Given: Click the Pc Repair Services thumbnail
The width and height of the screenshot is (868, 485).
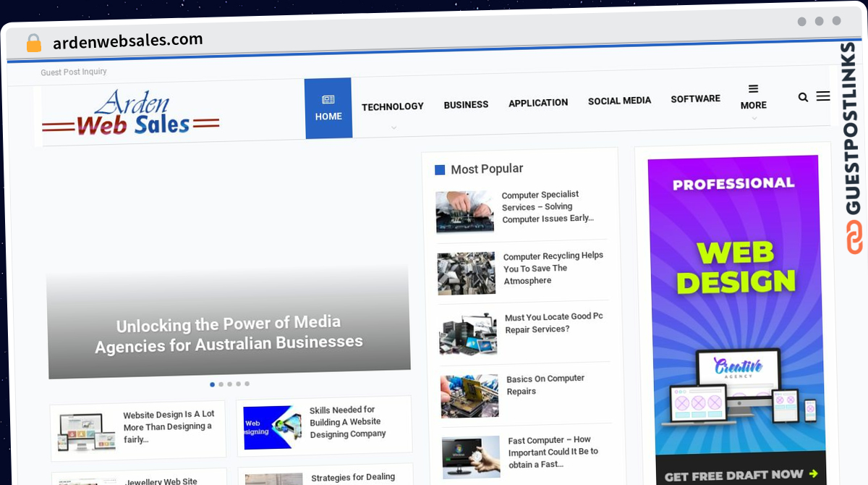Looking at the screenshot, I should tap(468, 334).
